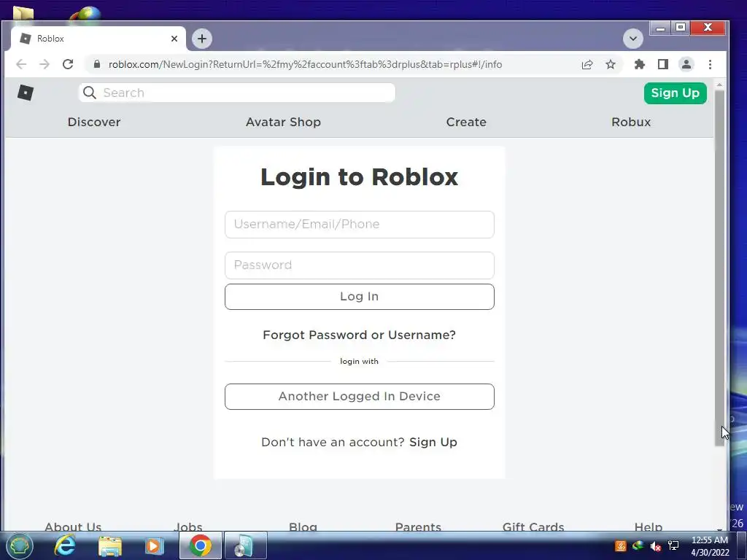Viewport: 747px width, 560px height.
Task: Click the Chrome taskbar icon
Action: (x=201, y=545)
